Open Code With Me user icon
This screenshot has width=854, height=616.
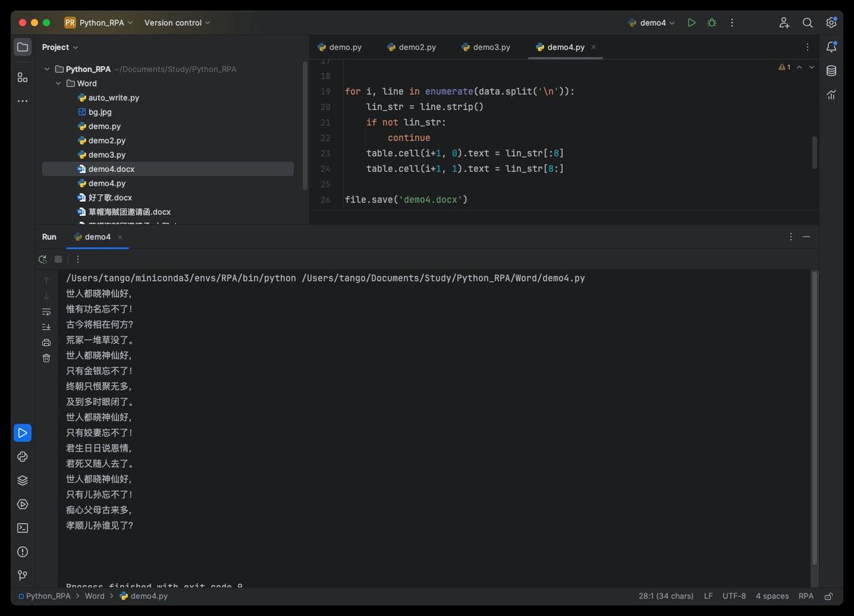coord(784,23)
